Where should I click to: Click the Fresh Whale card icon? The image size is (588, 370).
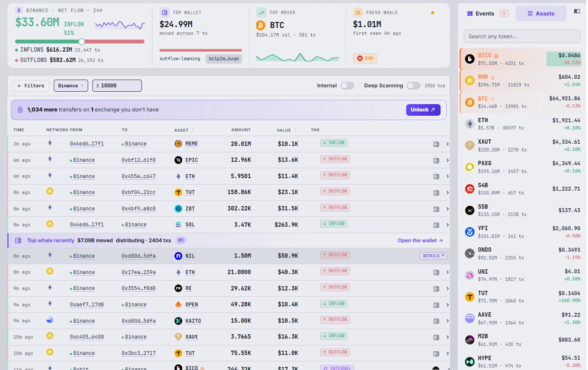click(358, 12)
